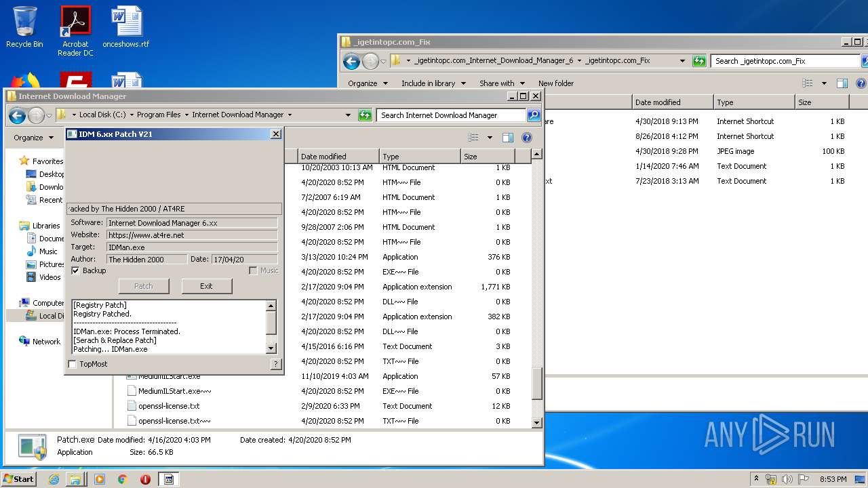Click the Patch button
Viewport: 868px width, 488px height.
click(144, 286)
